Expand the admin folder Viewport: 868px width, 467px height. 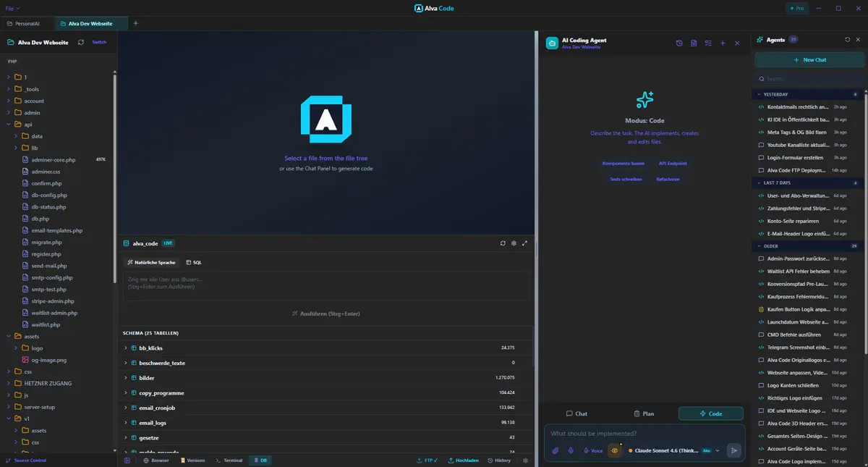click(56, 113)
